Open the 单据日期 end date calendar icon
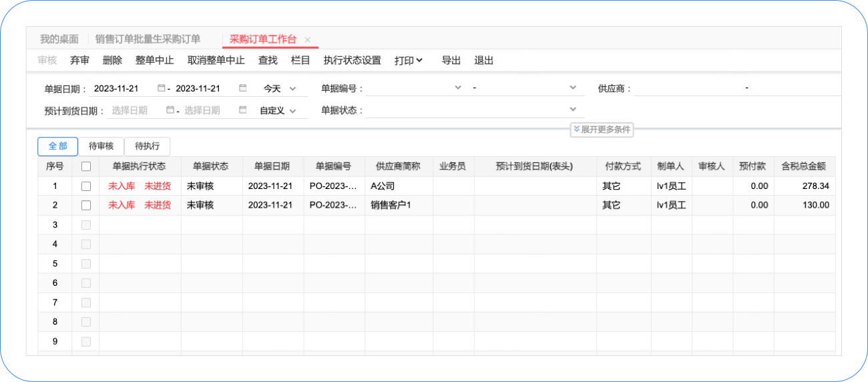The image size is (868, 382). tap(243, 88)
